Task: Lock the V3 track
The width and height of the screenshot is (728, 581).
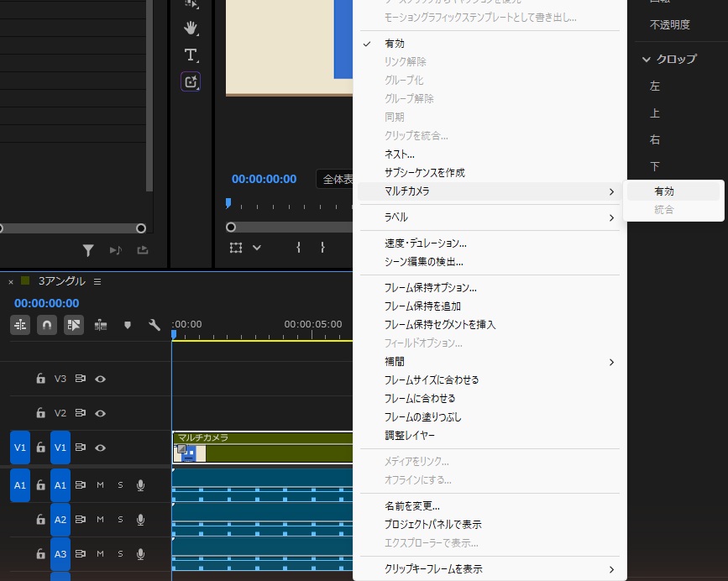Action: pos(41,378)
